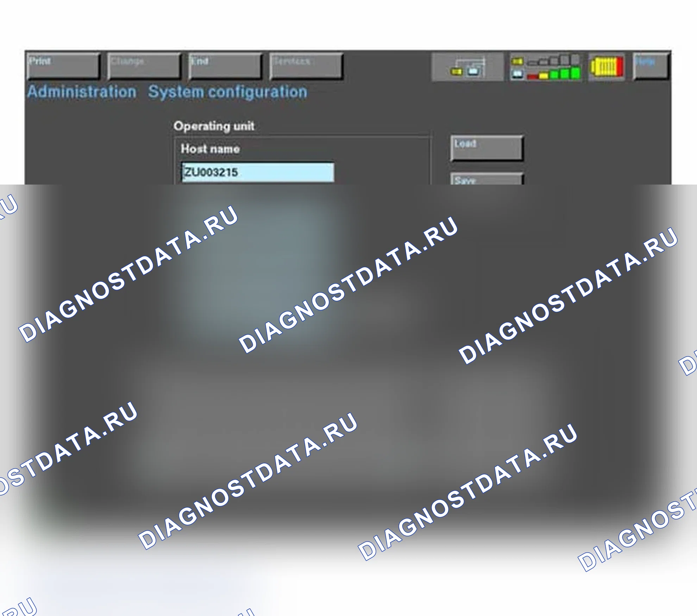Image resolution: width=697 pixels, height=616 pixels.
Task: Click the blue computer icon in connection diagram
Action: 473,71
